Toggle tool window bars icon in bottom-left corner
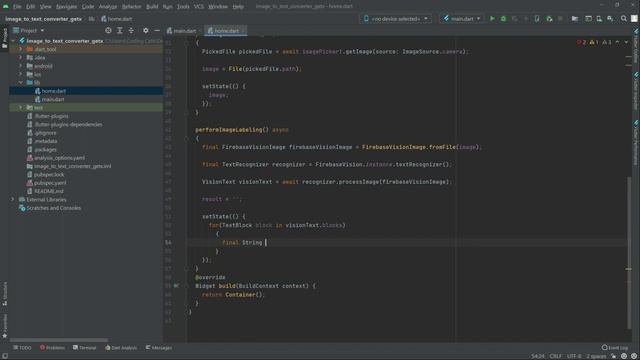Image resolution: width=640 pixels, height=360 pixels. (5, 356)
